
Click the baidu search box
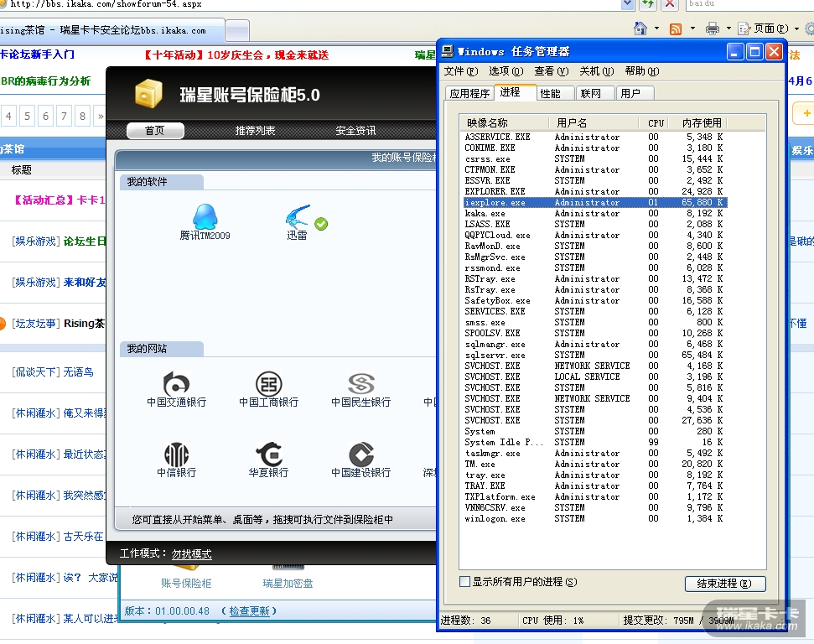click(x=749, y=4)
